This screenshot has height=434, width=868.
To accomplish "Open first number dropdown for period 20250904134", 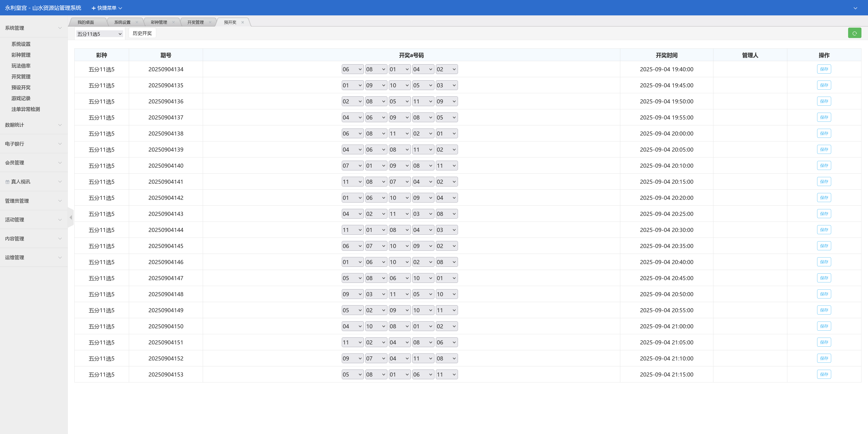I will 352,69.
